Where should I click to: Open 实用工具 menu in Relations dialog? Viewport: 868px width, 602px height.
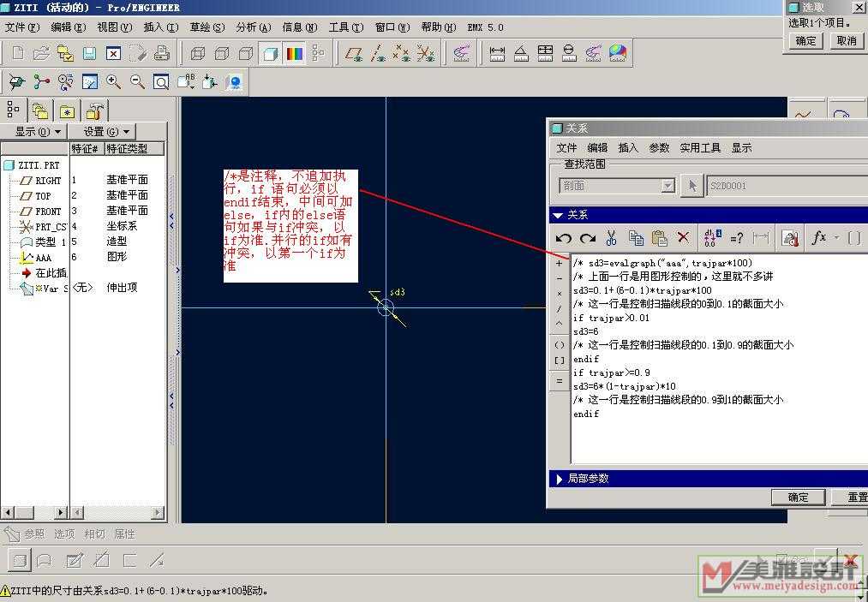click(x=700, y=148)
